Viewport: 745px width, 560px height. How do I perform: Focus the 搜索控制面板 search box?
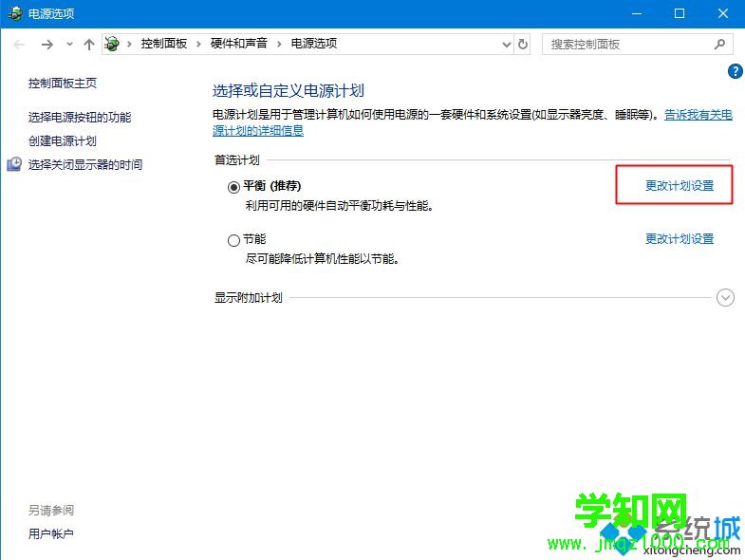[x=638, y=45]
